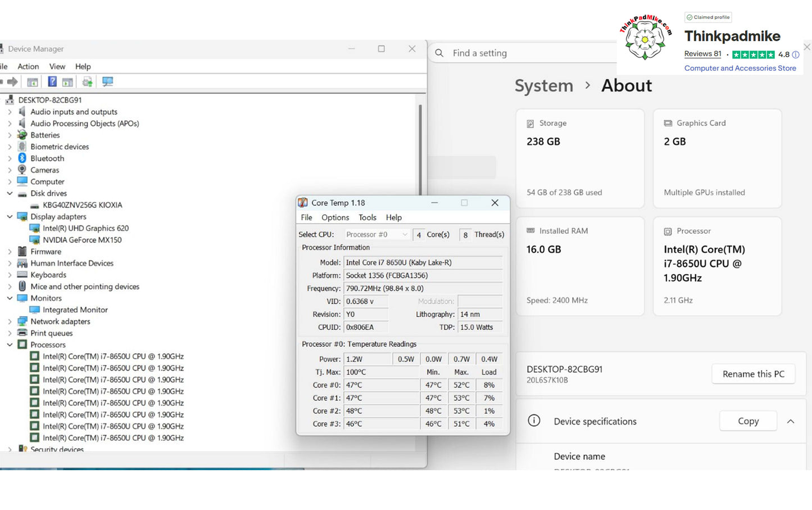812x510 pixels.
Task: Close the Core Temp window
Action: tap(495, 203)
